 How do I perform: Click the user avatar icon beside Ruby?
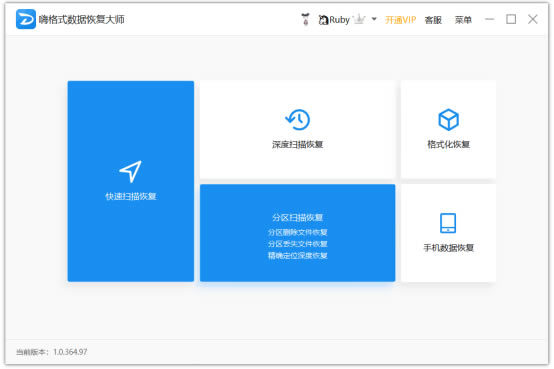pyautogui.click(x=306, y=19)
